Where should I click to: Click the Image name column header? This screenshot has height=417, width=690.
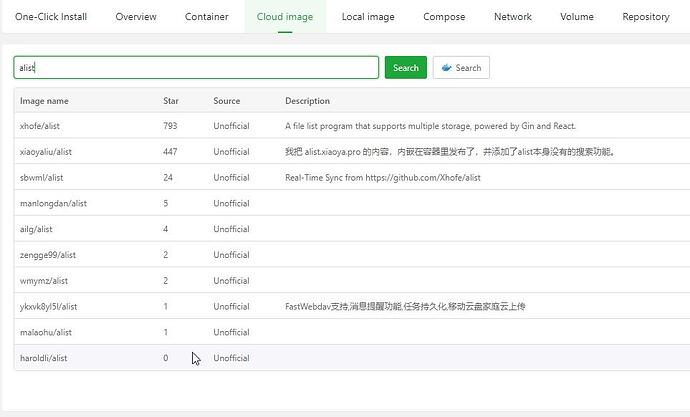point(44,101)
